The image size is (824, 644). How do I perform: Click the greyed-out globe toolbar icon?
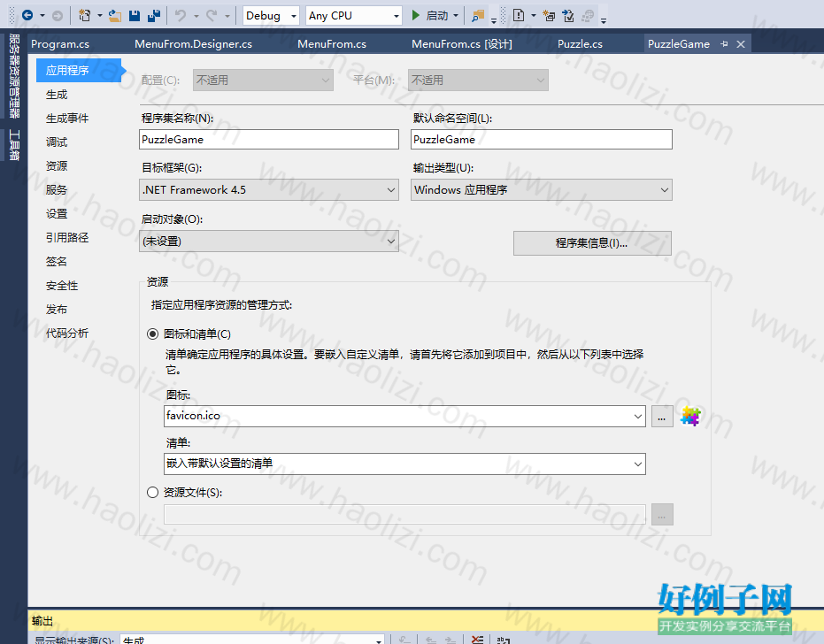point(588,16)
